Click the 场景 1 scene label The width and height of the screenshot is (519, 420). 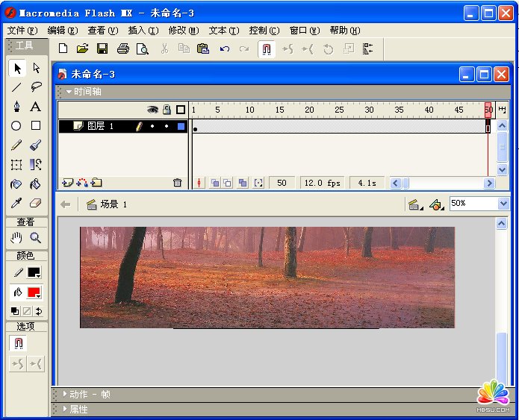(114, 204)
